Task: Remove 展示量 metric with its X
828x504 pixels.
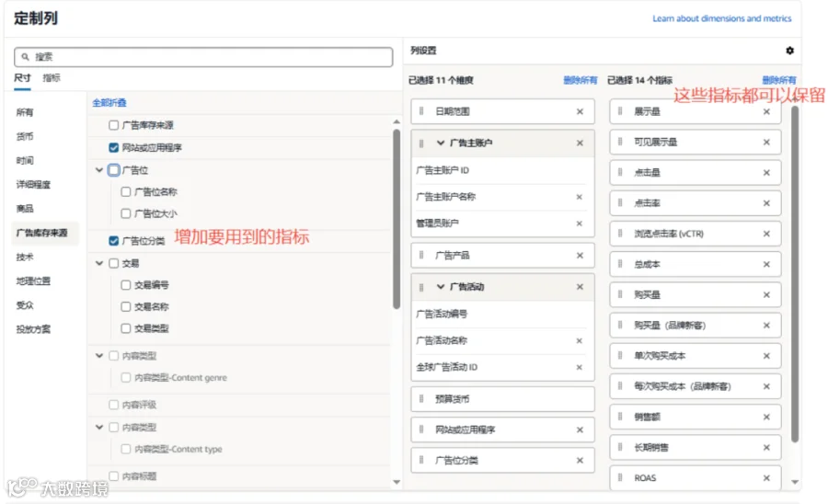Action: (766, 112)
